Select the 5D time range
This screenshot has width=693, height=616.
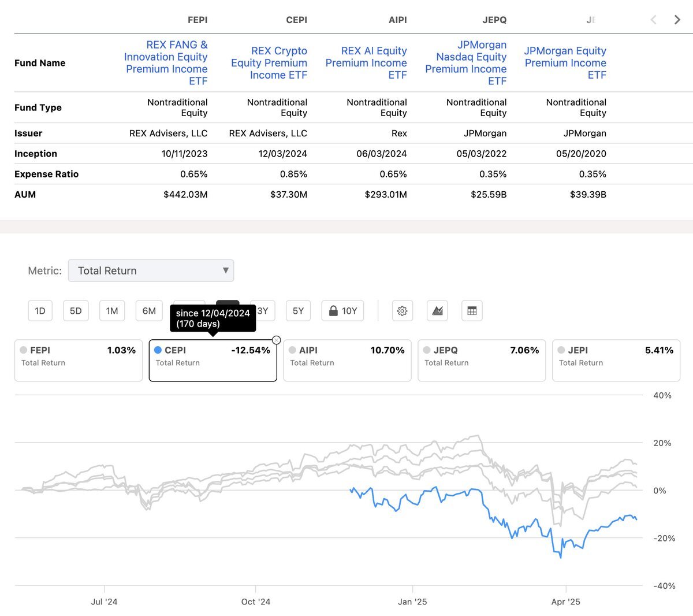(x=76, y=311)
